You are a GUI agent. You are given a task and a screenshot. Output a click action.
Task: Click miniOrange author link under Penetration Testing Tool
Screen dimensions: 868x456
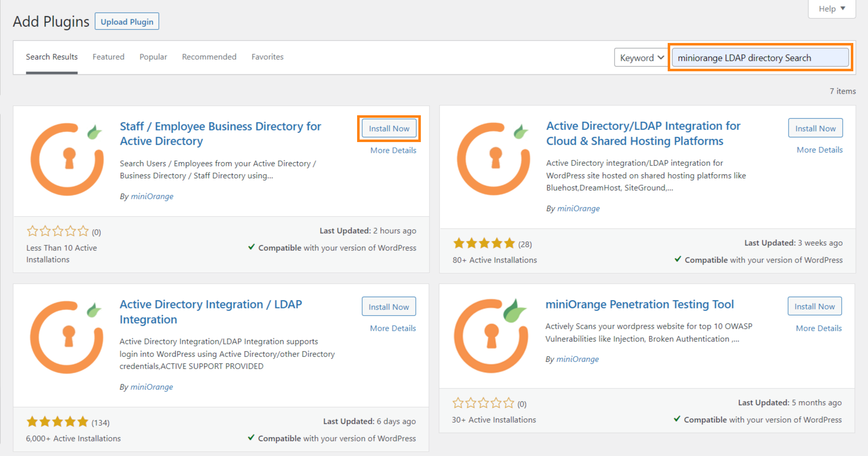[x=577, y=359]
